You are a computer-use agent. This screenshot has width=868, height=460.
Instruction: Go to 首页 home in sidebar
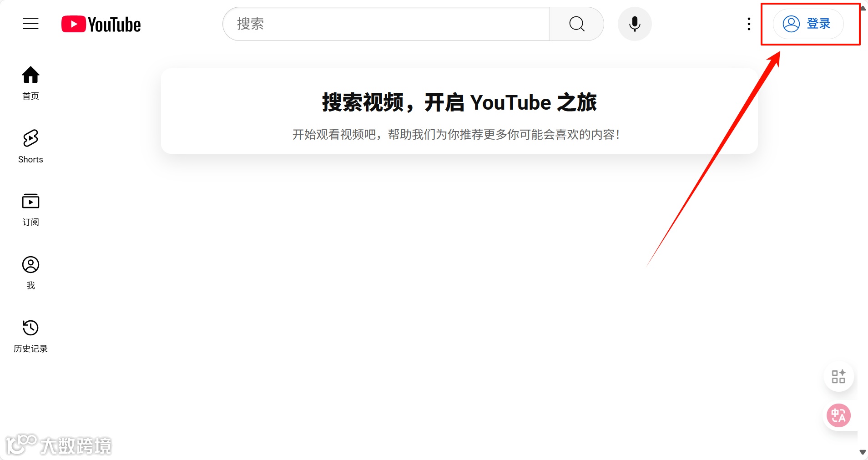(x=31, y=83)
